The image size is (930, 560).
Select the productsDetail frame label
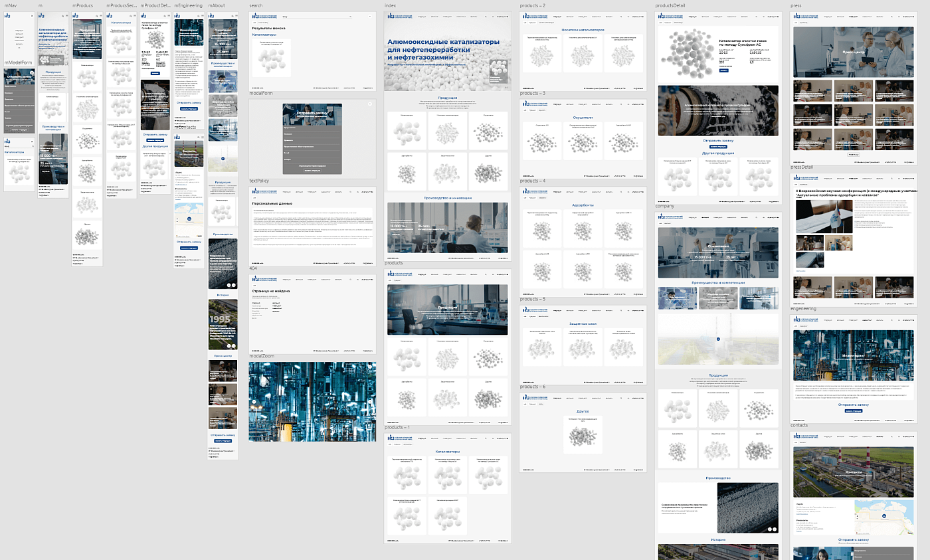[670, 5]
